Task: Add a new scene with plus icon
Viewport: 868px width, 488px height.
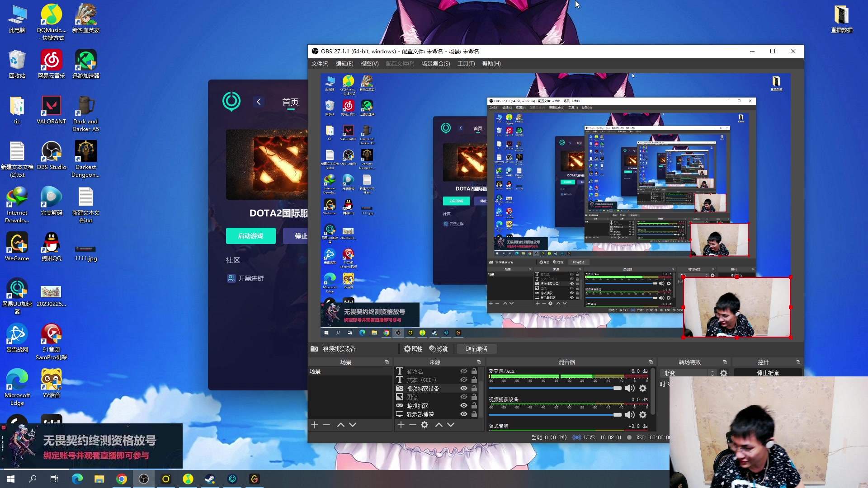Action: 315,425
